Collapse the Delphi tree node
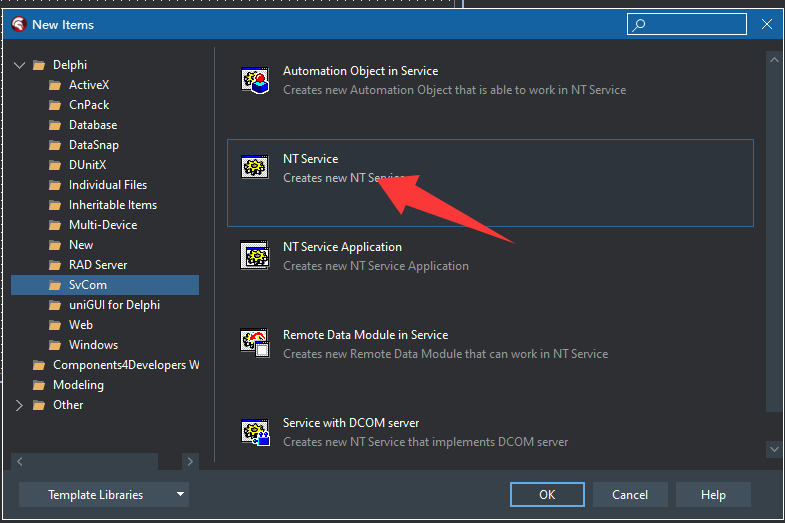Viewport: 785px width, 523px height. [20, 65]
